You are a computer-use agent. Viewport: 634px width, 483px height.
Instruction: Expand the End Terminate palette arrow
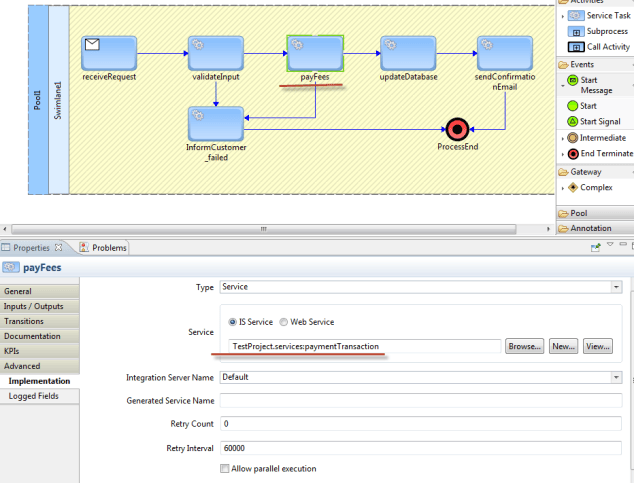point(562,154)
